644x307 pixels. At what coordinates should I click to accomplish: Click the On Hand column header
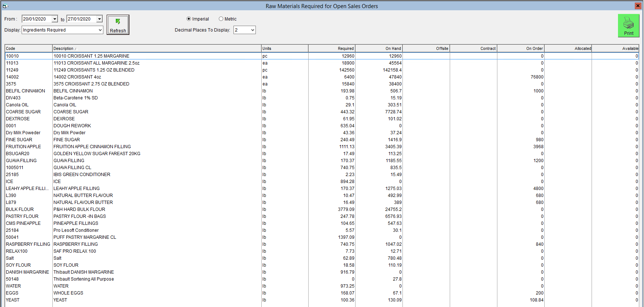tap(379, 48)
